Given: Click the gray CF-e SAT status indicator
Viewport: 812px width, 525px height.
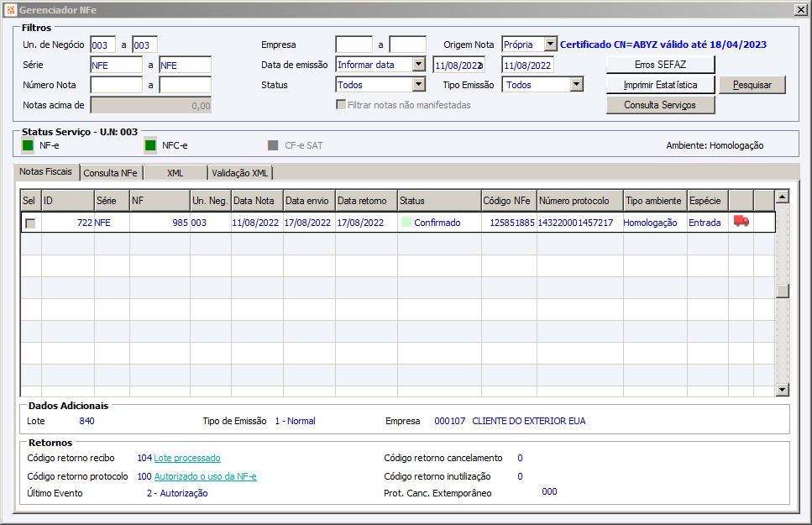Looking at the screenshot, I should click(x=273, y=145).
